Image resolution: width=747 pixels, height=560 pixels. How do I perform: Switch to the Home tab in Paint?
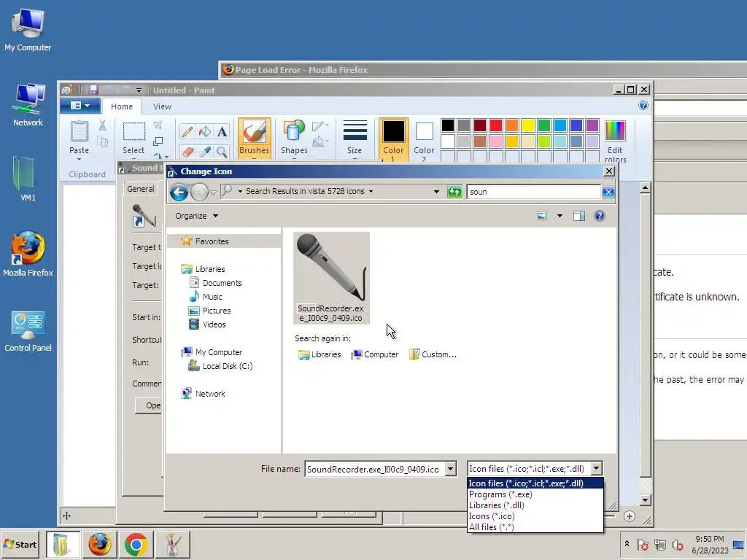tap(122, 106)
